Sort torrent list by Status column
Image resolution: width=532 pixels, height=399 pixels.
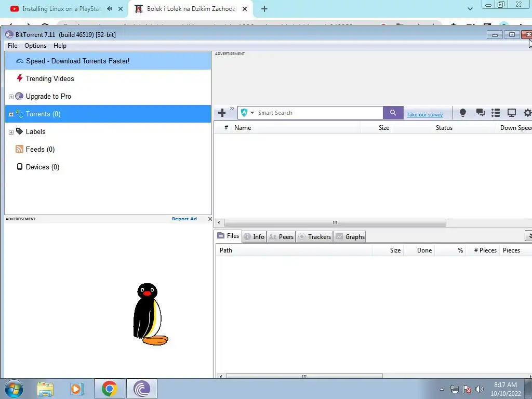pyautogui.click(x=444, y=128)
